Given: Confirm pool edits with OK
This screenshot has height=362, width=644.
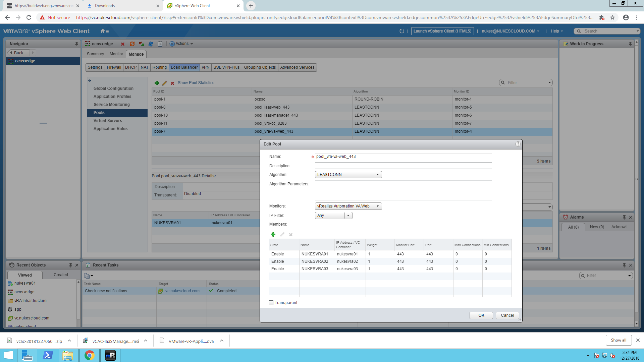Looking at the screenshot, I should coord(481,315).
